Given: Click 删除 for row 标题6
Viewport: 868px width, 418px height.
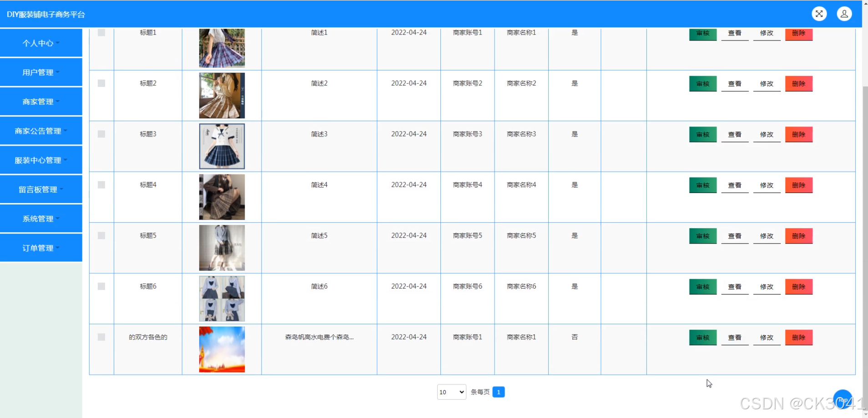Looking at the screenshot, I should (799, 287).
